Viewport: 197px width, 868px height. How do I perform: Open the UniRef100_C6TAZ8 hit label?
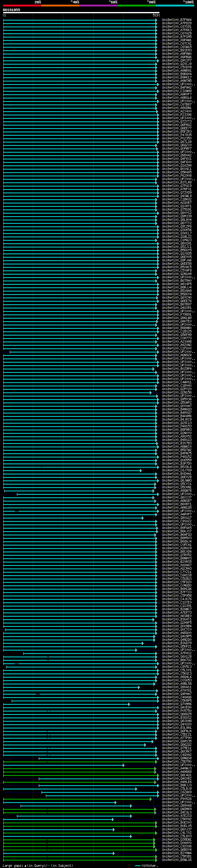pyautogui.click(x=176, y=33)
